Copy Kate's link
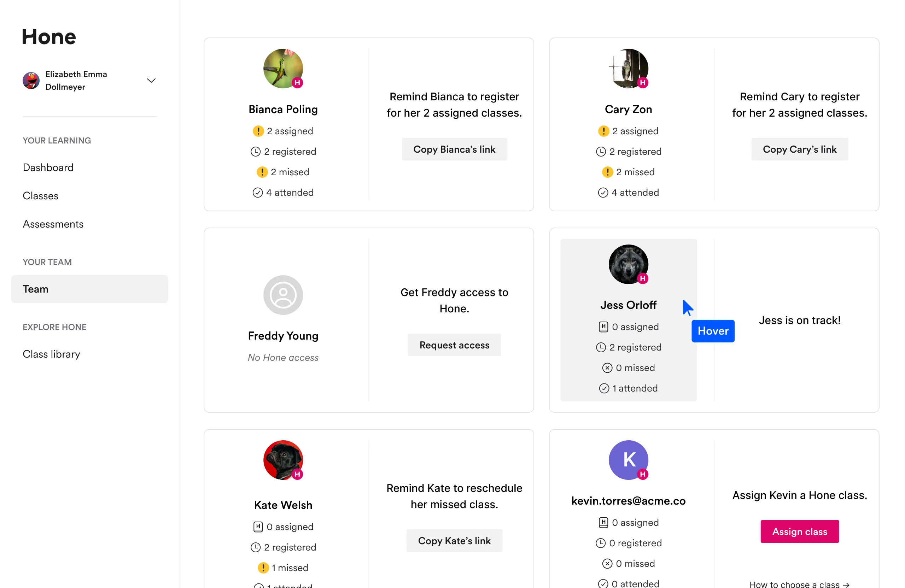The image size is (905, 588). point(454,541)
